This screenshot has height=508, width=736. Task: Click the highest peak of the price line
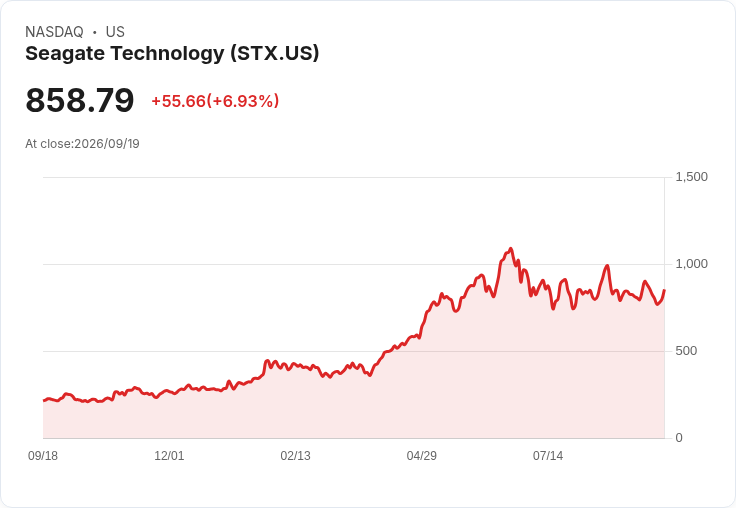tap(511, 249)
